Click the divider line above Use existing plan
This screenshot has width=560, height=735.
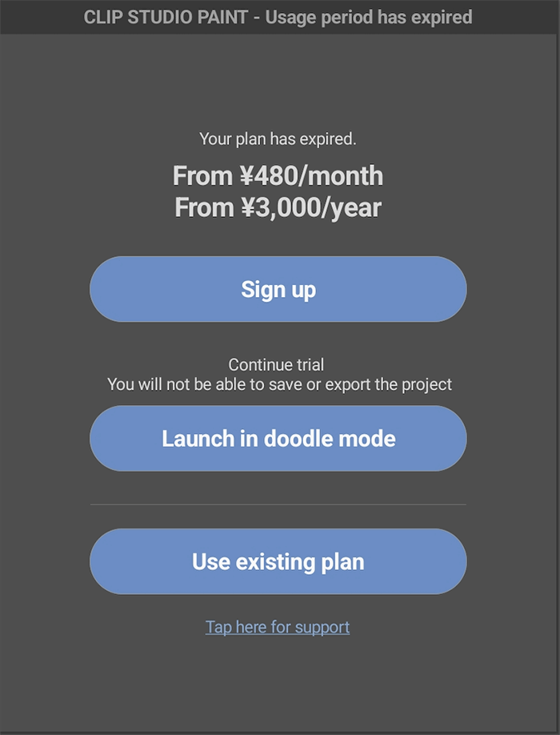278,505
